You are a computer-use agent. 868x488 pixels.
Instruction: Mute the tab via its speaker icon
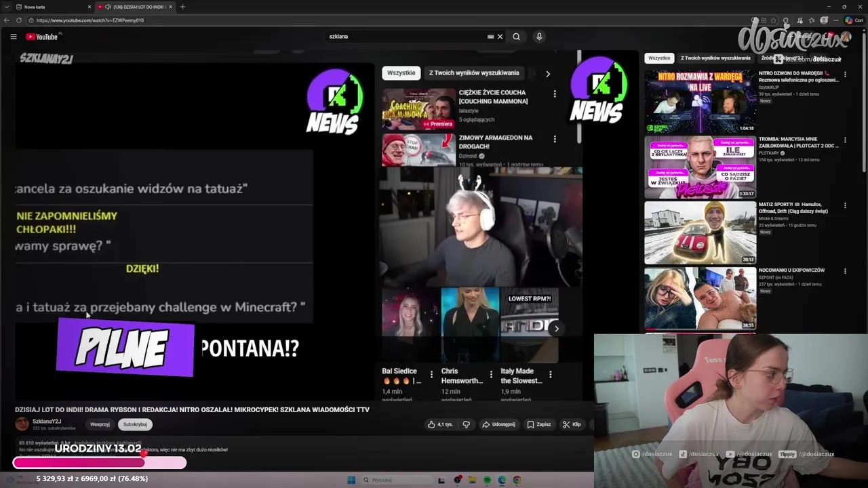tap(108, 7)
